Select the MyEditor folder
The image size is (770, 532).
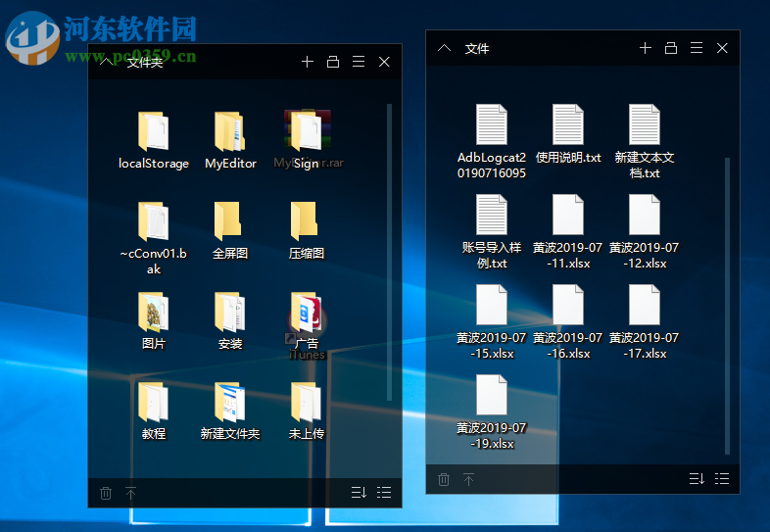coord(230,140)
